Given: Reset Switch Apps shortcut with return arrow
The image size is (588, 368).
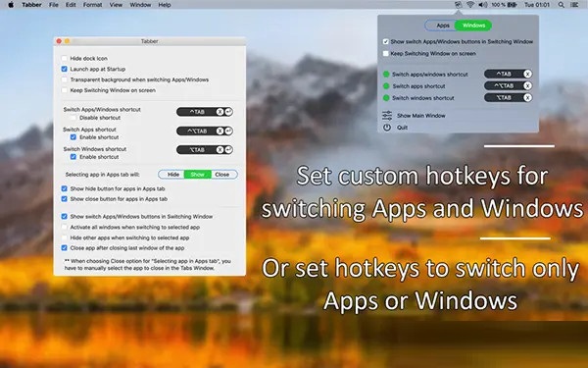Looking at the screenshot, I should tap(228, 131).
